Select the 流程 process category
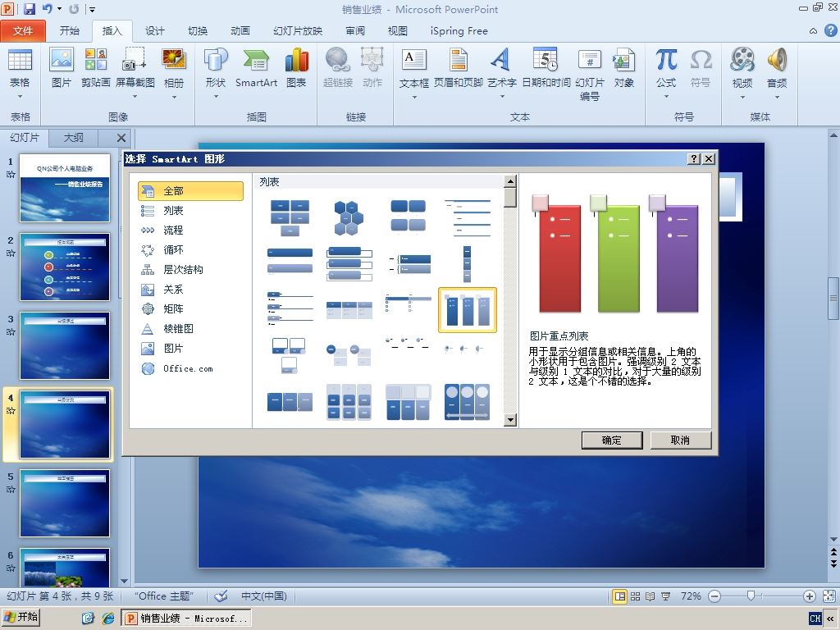The width and height of the screenshot is (840, 630). pos(190,231)
